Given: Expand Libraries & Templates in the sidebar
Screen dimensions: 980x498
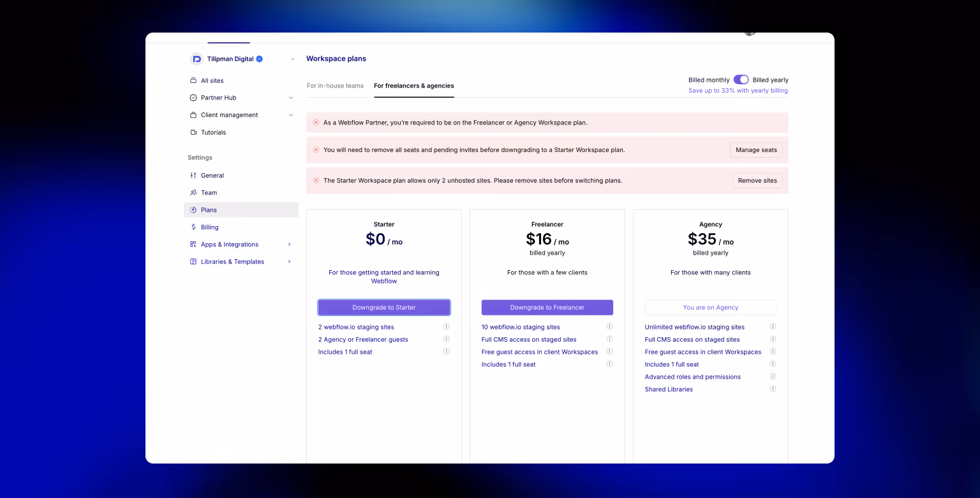Looking at the screenshot, I should click(289, 261).
